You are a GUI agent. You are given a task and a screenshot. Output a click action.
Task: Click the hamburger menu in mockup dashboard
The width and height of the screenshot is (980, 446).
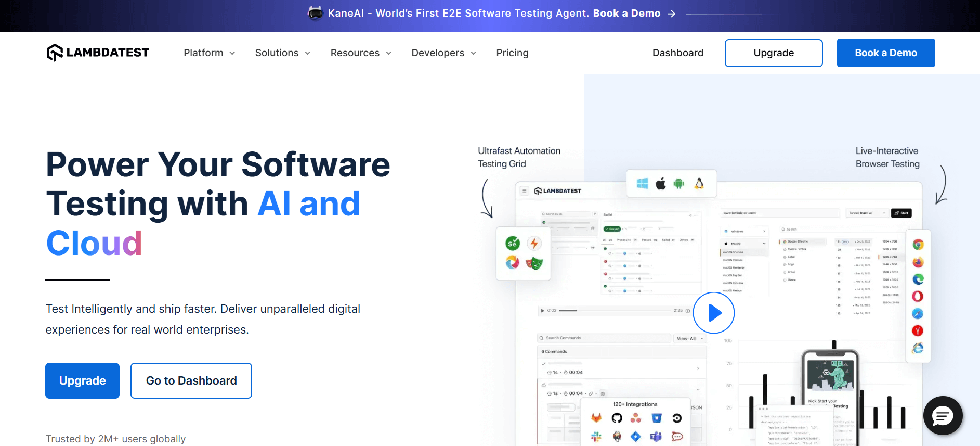tap(525, 191)
